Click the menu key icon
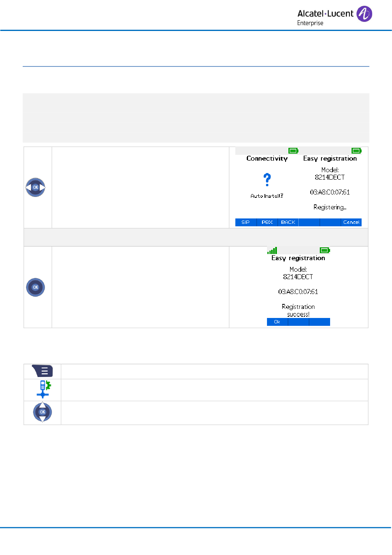Image resolution: width=392 pixels, height=555 pixels. [43, 371]
